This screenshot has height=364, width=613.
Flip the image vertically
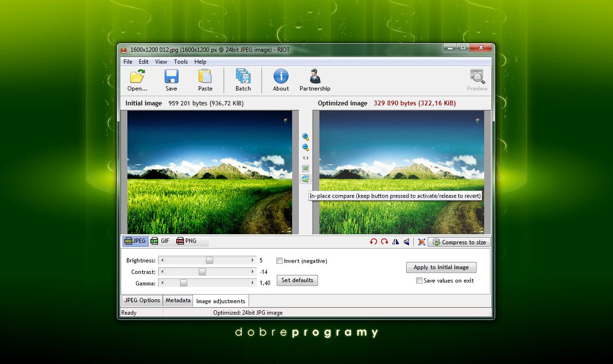coord(406,242)
